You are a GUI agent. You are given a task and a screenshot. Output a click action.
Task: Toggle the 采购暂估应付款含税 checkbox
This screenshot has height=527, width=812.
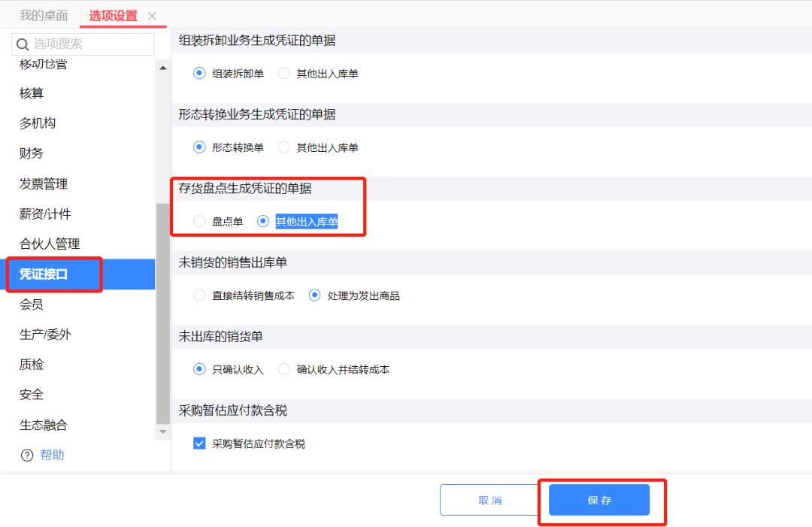click(199, 444)
